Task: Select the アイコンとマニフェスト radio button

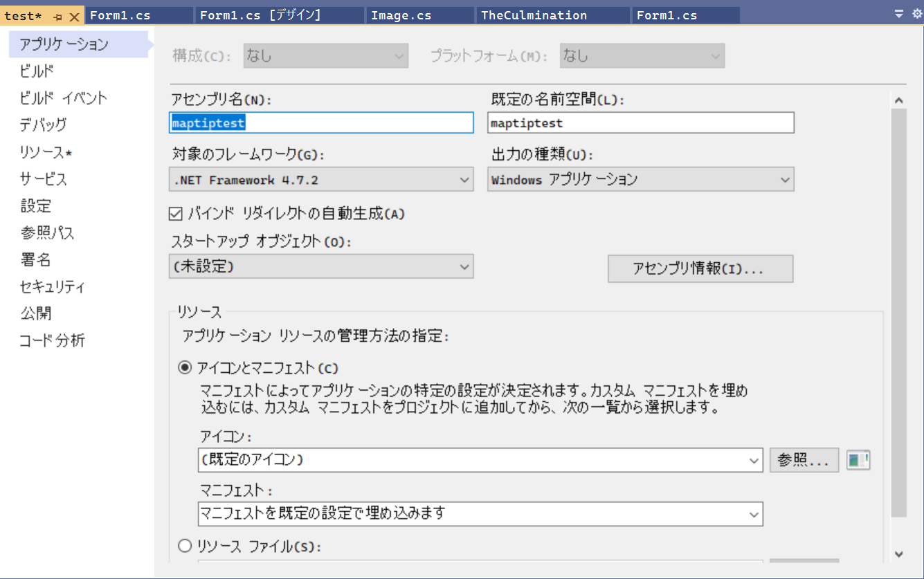Action: 184,367
